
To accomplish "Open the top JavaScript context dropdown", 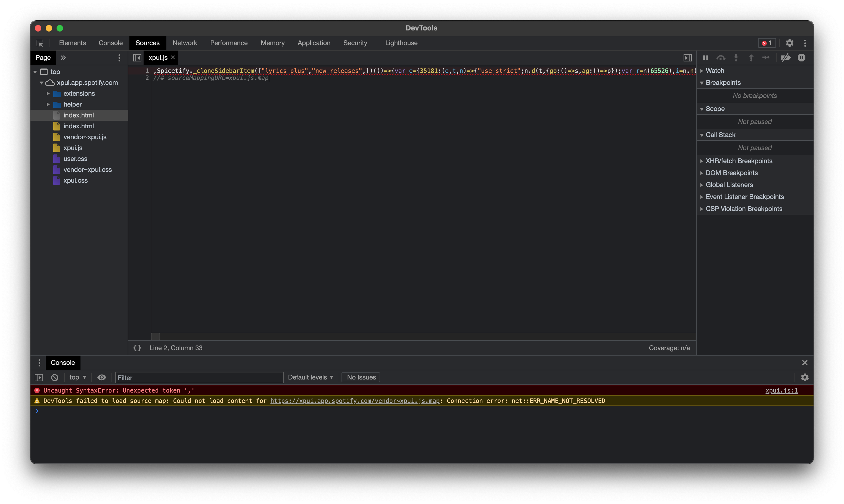I will (78, 377).
